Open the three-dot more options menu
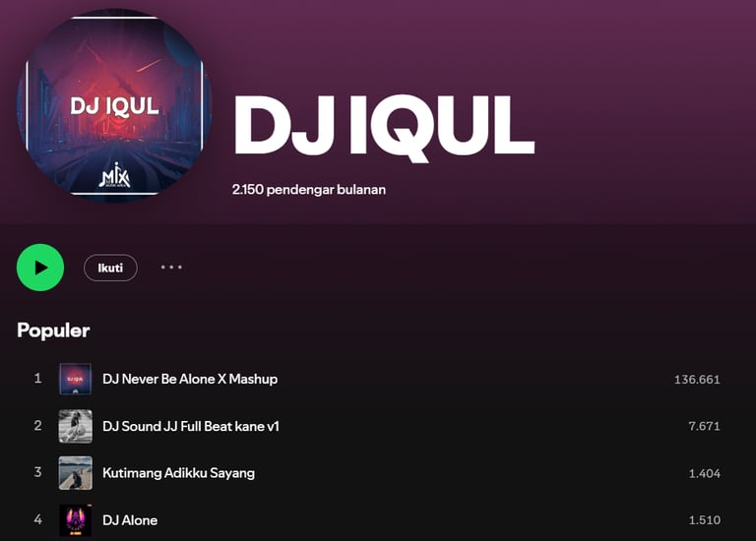 click(171, 267)
